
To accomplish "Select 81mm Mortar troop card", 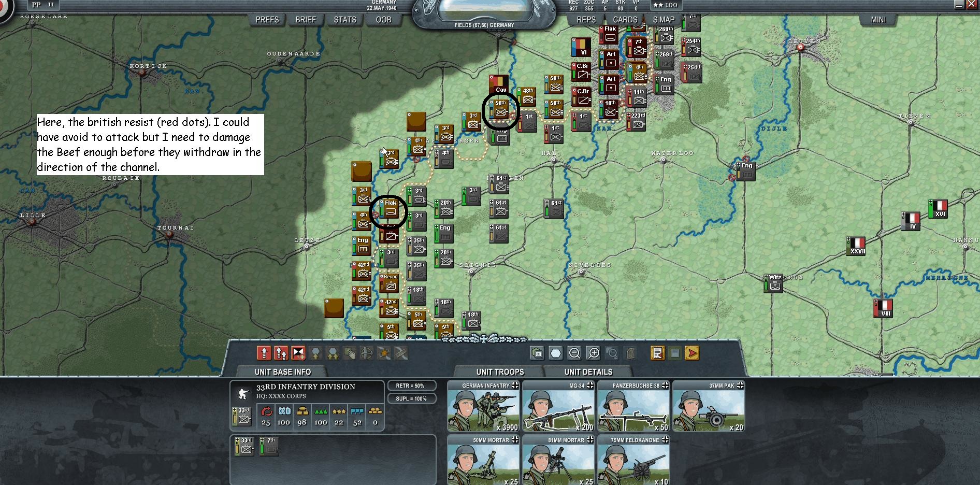I will 558,460.
